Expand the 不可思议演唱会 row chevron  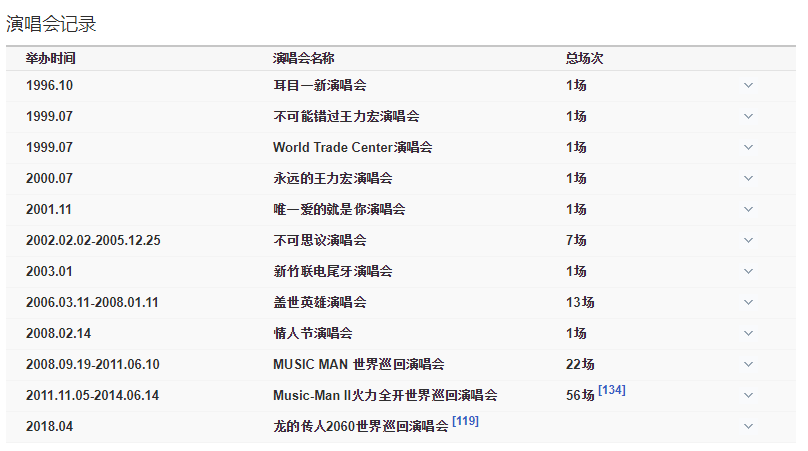point(748,240)
